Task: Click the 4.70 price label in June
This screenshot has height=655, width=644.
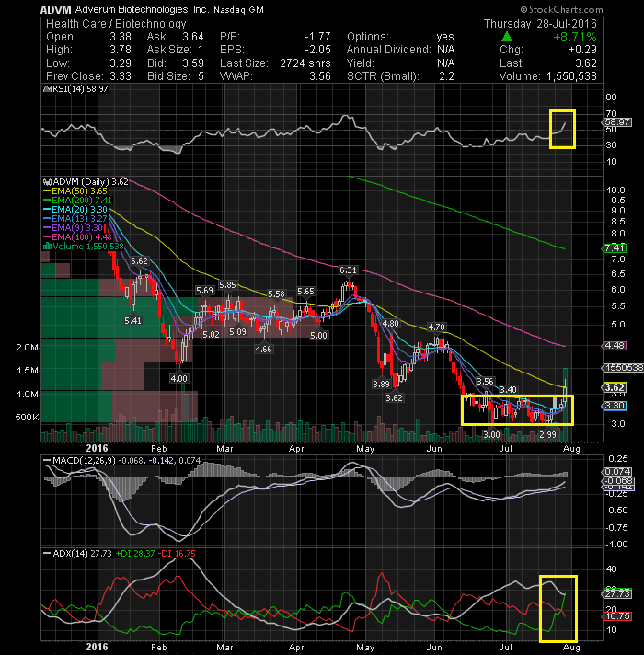Action: pyautogui.click(x=436, y=327)
